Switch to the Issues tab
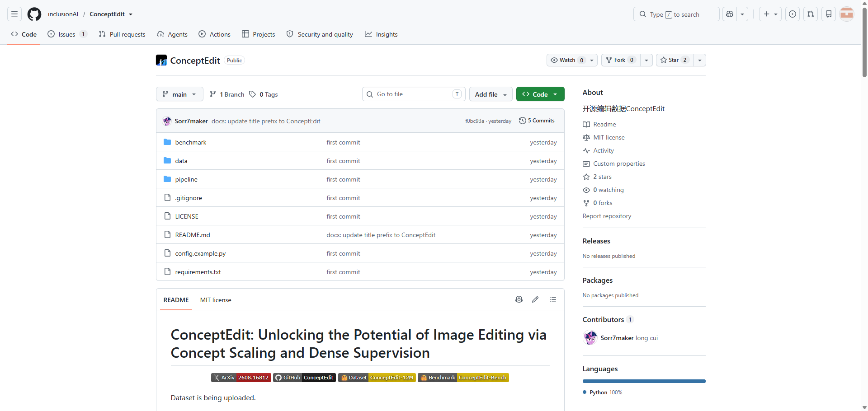This screenshot has height=411, width=868. tap(67, 34)
